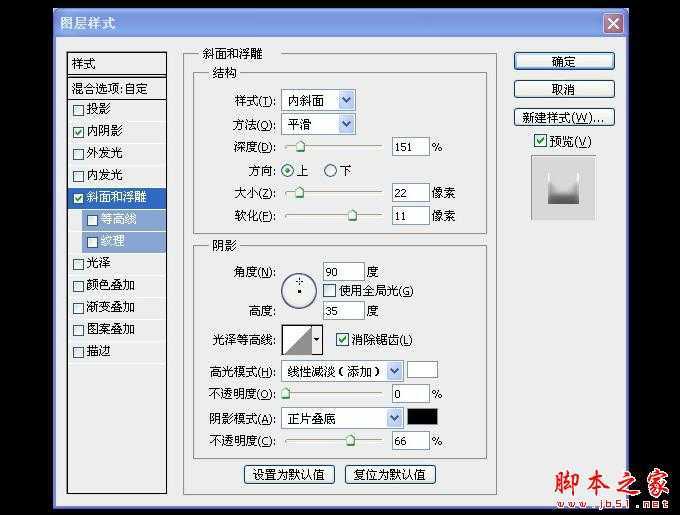Click the angle value field 90
This screenshot has height=515, width=680.
click(x=343, y=272)
